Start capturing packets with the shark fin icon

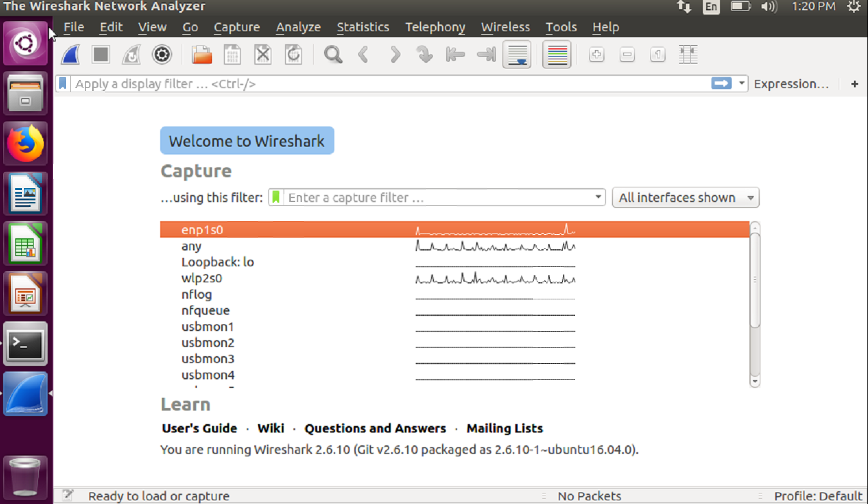coord(71,55)
